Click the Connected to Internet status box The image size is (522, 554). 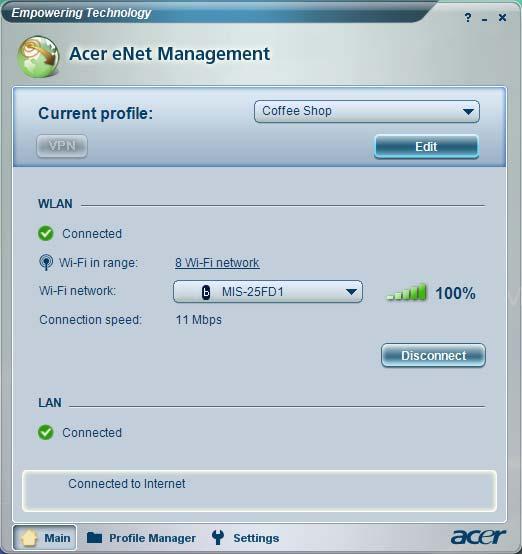tap(259, 491)
